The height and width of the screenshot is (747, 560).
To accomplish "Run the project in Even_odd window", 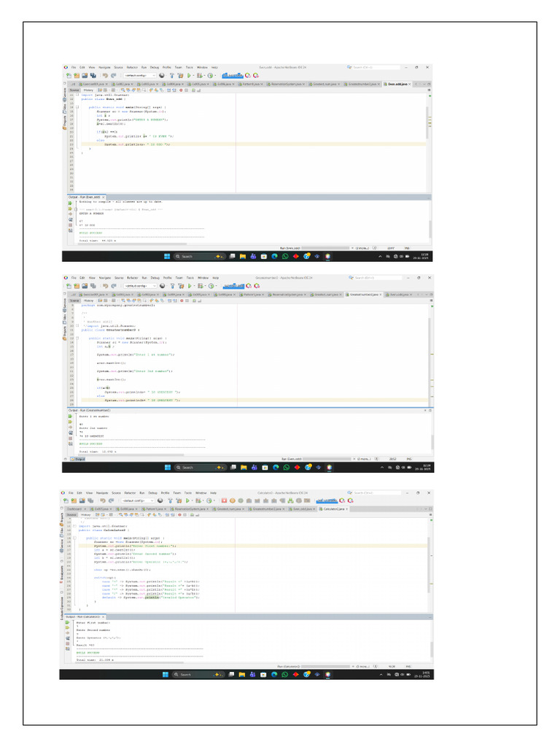I will [189, 75].
